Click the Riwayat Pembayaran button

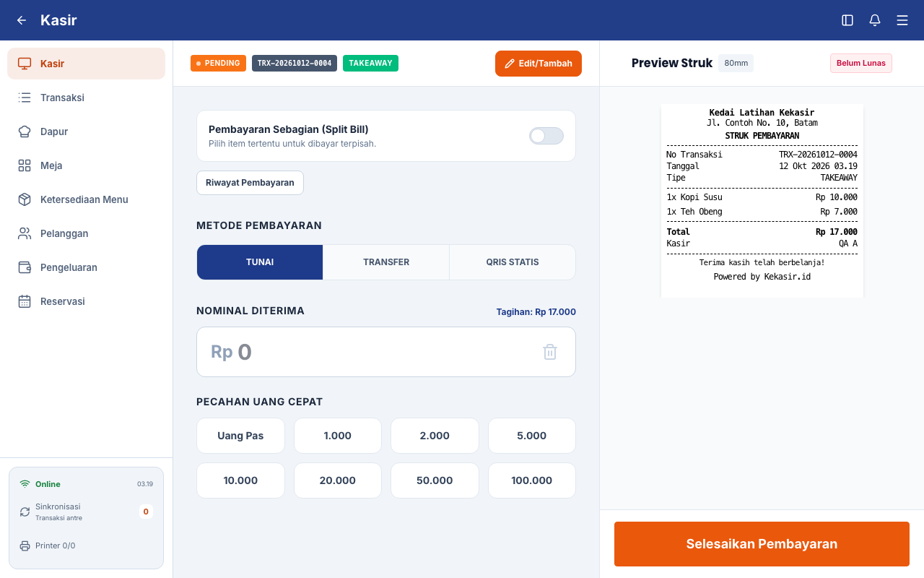coord(250,183)
